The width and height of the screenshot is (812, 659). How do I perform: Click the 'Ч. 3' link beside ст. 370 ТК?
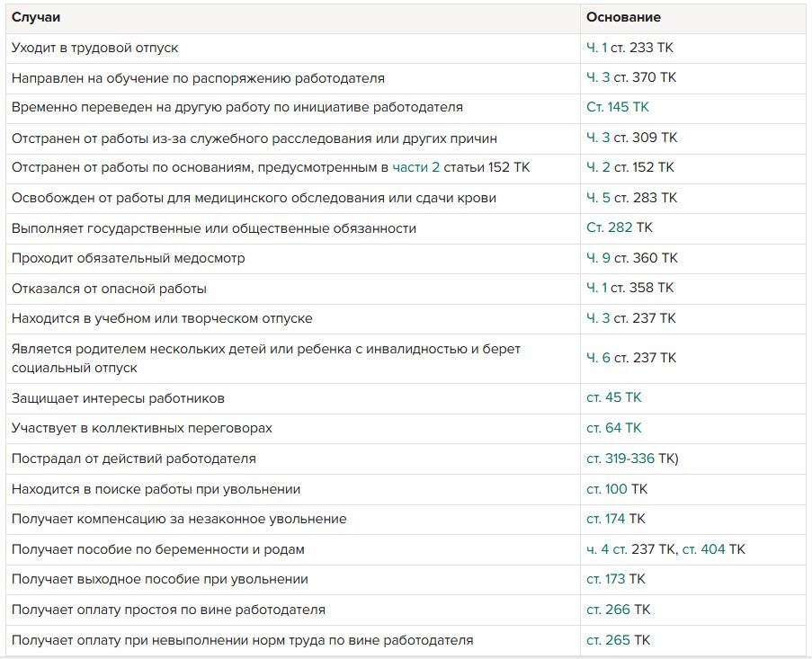[x=598, y=77]
